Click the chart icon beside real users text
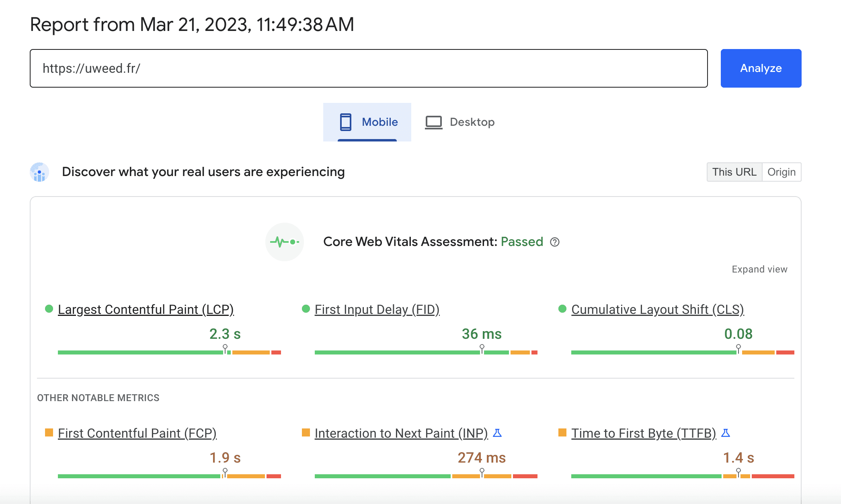The image size is (841, 504). (x=39, y=172)
